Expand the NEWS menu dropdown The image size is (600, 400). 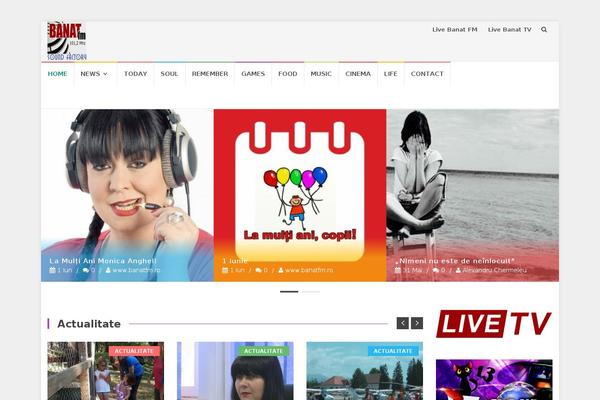(x=94, y=74)
